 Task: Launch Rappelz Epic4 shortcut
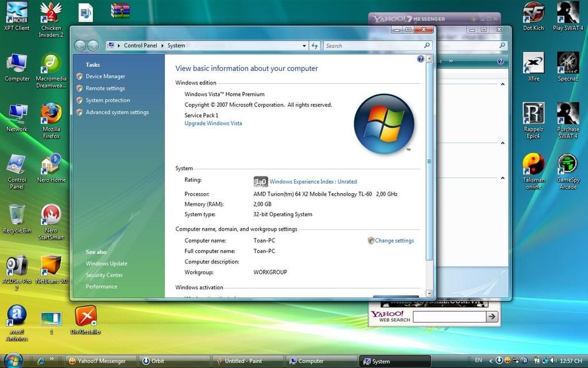(x=533, y=121)
